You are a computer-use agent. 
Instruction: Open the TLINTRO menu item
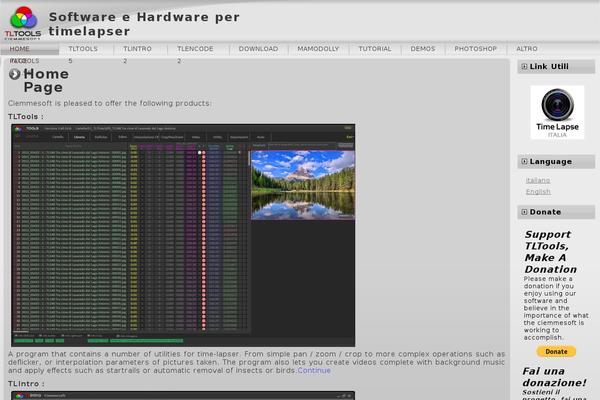pos(137,49)
